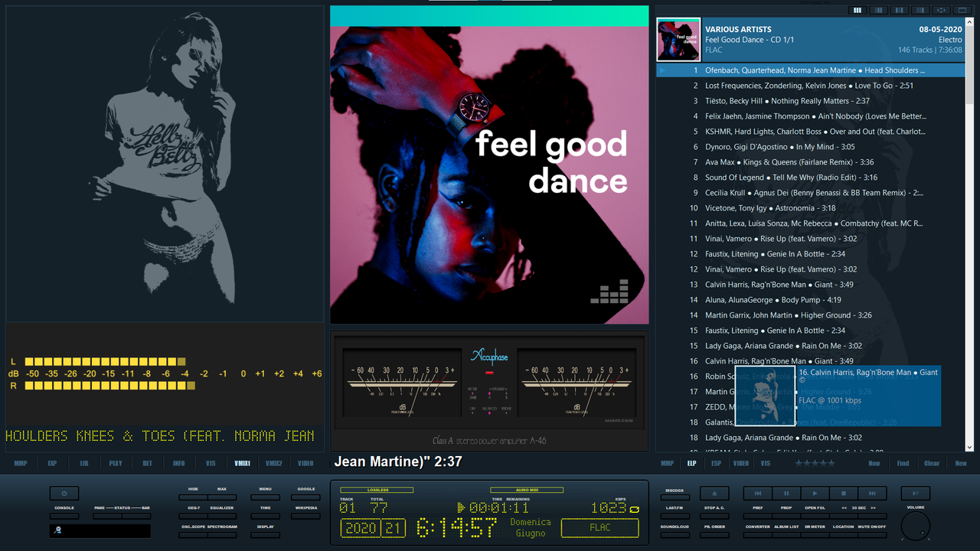Click the Feel Good Dance playlist header thumbnail

678,40
